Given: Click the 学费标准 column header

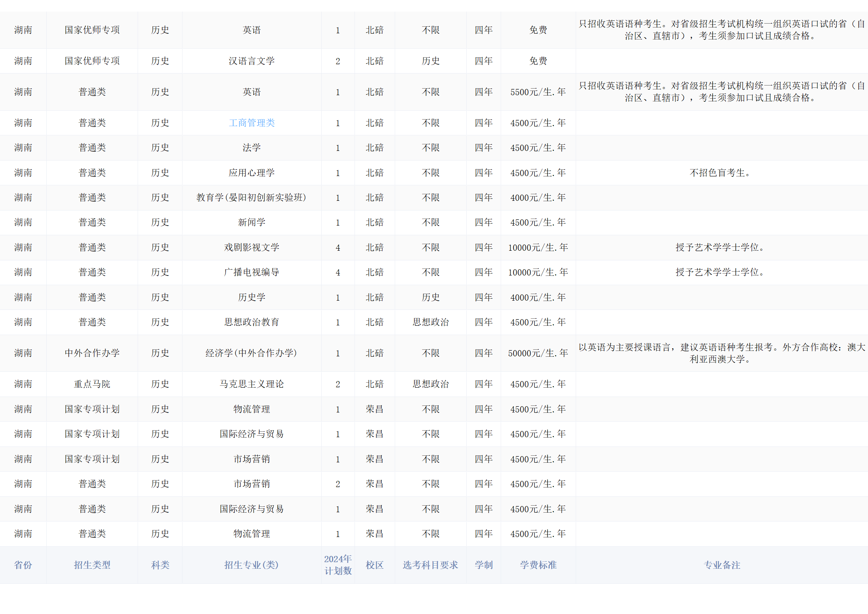Looking at the screenshot, I should (538, 565).
